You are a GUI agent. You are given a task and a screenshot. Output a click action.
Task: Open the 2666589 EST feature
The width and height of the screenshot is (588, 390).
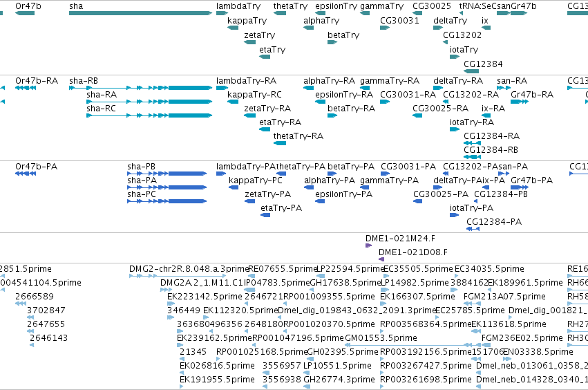[x=21, y=304]
